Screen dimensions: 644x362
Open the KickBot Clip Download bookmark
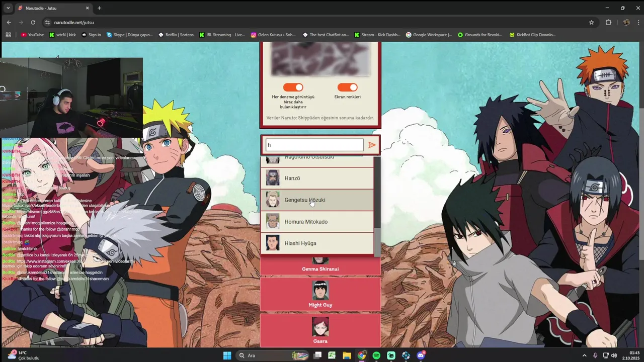[532, 35]
